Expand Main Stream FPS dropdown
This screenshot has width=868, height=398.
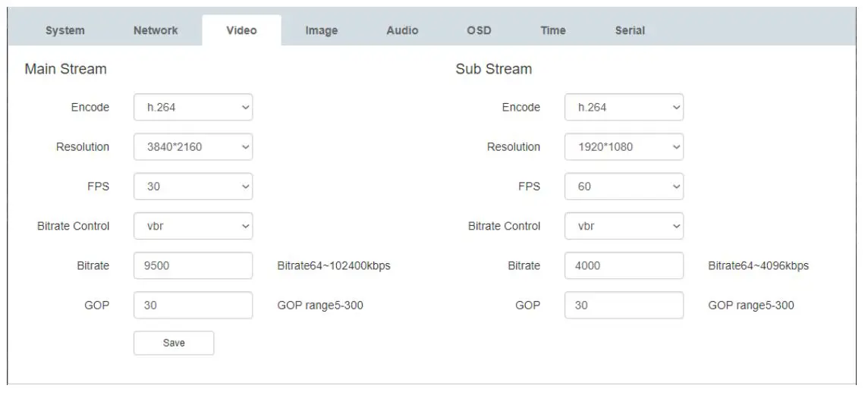193,186
